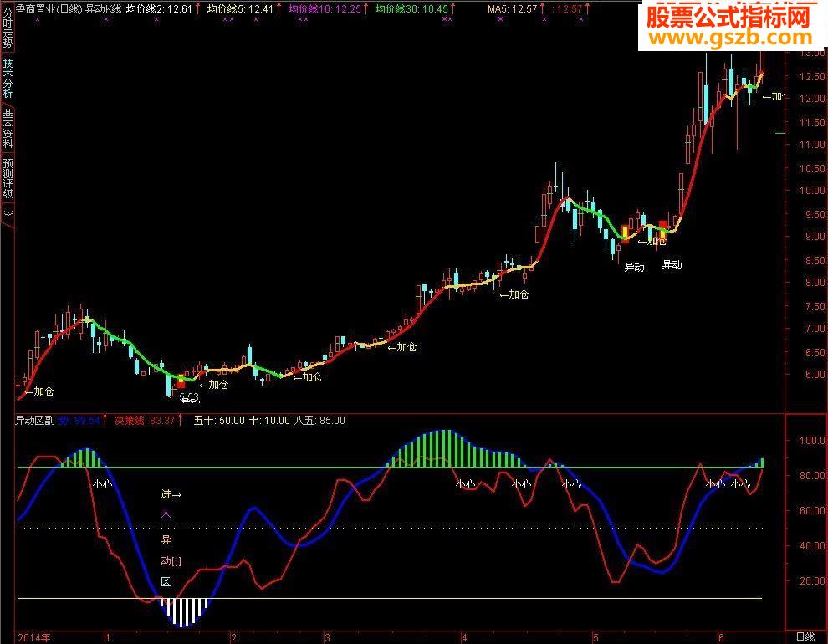Click the 鲁商置业(日线) stock title
The height and width of the screenshot is (644, 828).
point(49,9)
